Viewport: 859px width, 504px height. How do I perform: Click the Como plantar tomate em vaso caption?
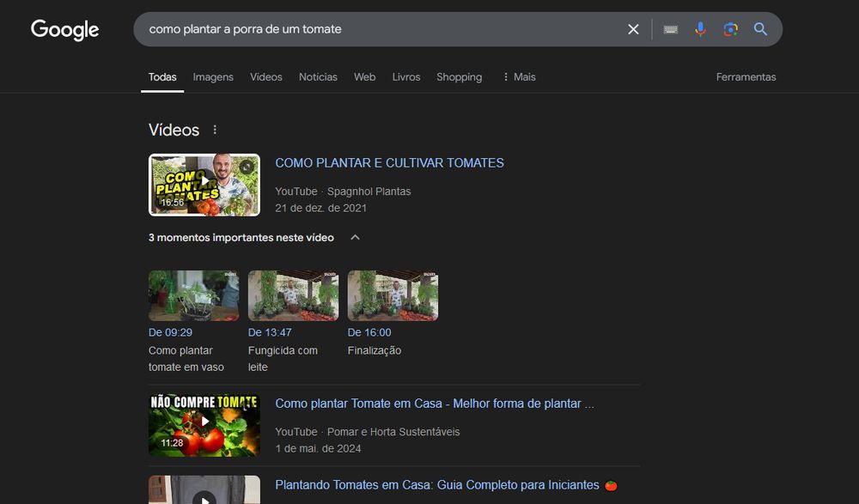(x=186, y=359)
